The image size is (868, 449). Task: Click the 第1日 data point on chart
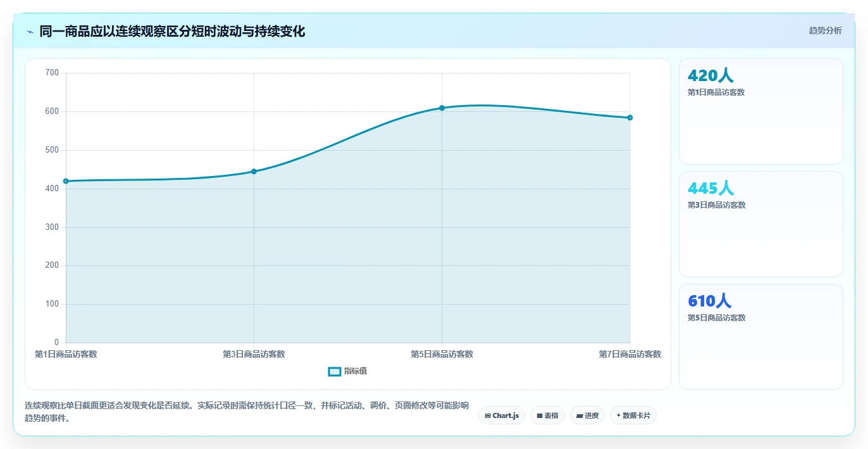pos(66,181)
